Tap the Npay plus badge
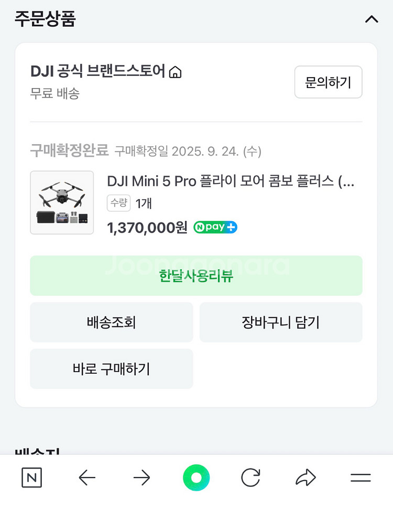The height and width of the screenshot is (532, 393). [215, 227]
